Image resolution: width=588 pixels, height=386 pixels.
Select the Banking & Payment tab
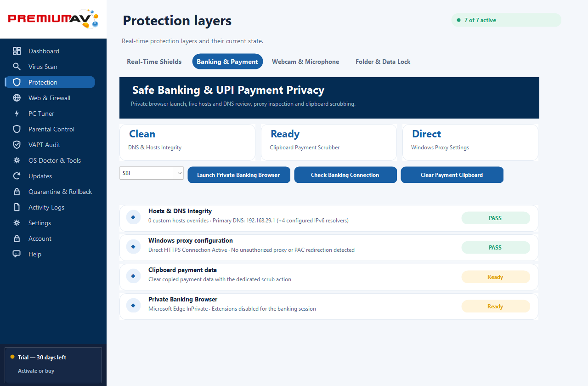[x=227, y=62]
